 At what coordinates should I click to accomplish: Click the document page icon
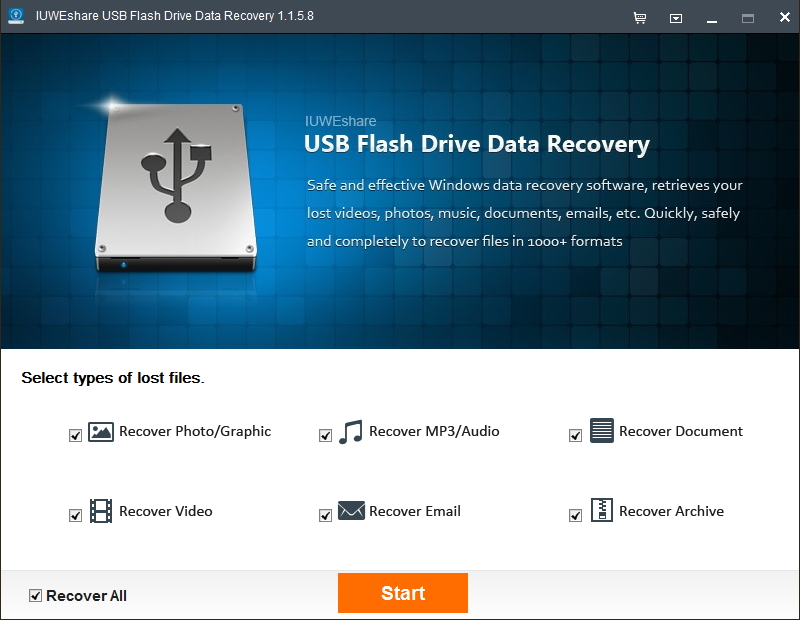pyautogui.click(x=602, y=430)
